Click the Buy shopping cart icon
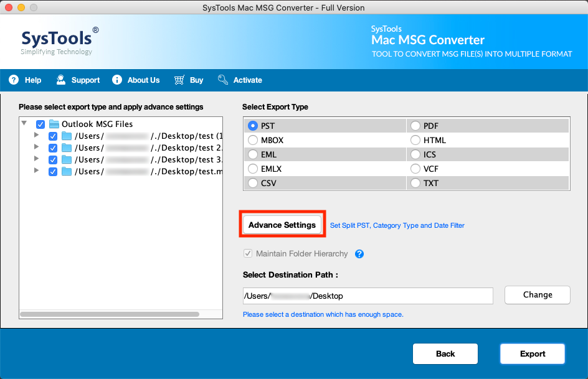Image resolution: width=588 pixels, height=379 pixels. tap(179, 80)
